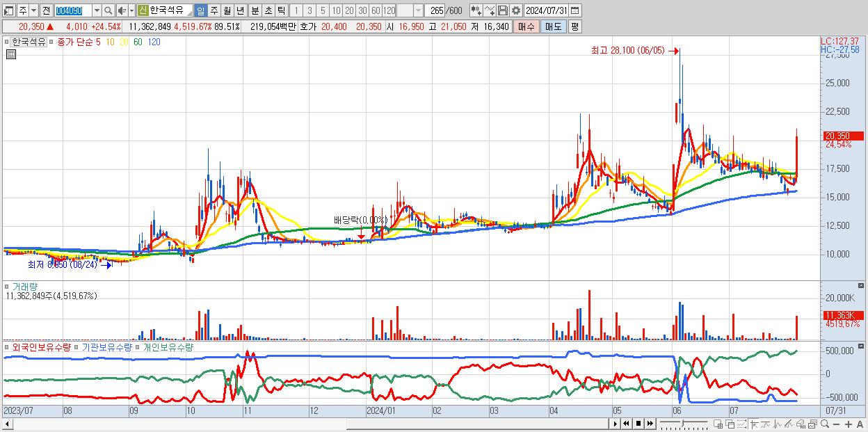Click the multi-line overlay indicator icon
Screen dimensions: 868x432
[789, 424]
